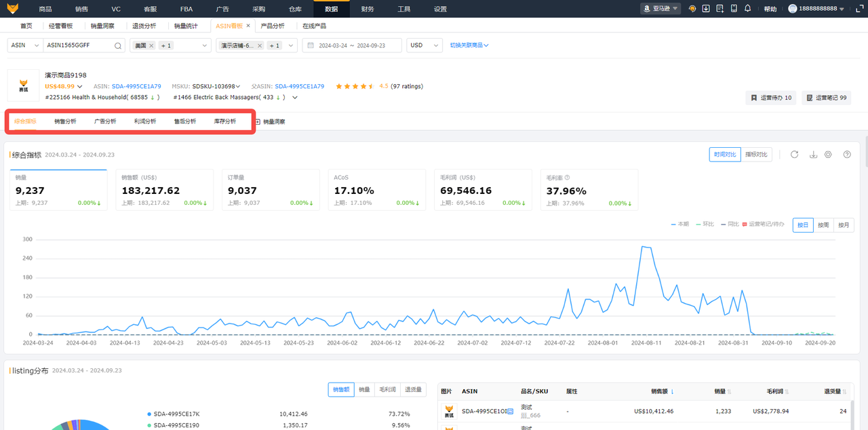Toggle comparison mode to 指标对比

click(x=757, y=155)
